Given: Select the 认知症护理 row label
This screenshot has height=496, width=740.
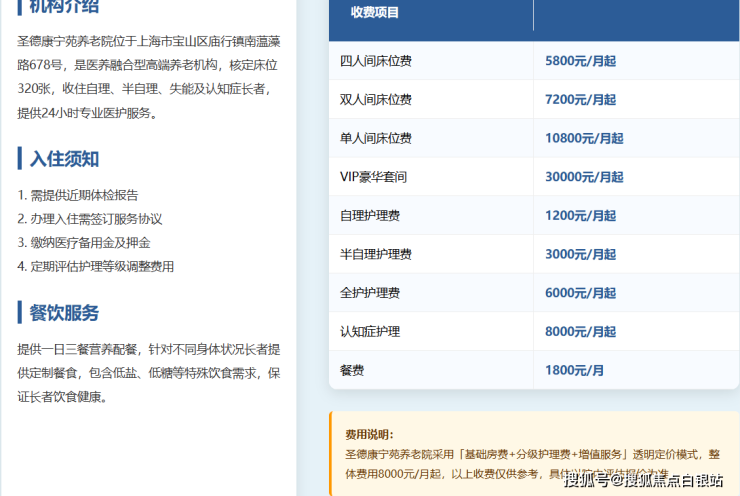Looking at the screenshot, I should pyautogui.click(x=370, y=332).
